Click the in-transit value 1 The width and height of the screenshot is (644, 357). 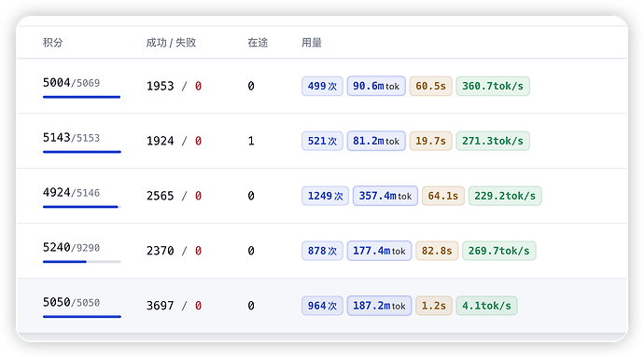pos(251,141)
